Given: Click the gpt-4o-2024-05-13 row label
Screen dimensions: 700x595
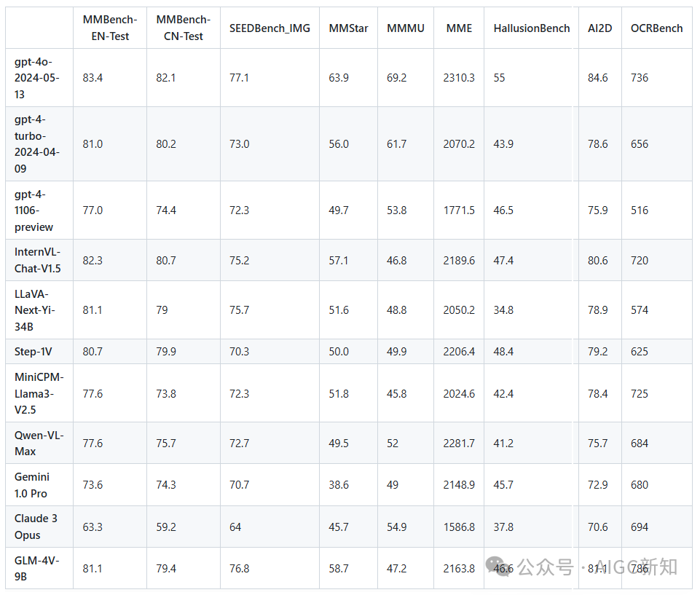Looking at the screenshot, I should click(x=37, y=78).
